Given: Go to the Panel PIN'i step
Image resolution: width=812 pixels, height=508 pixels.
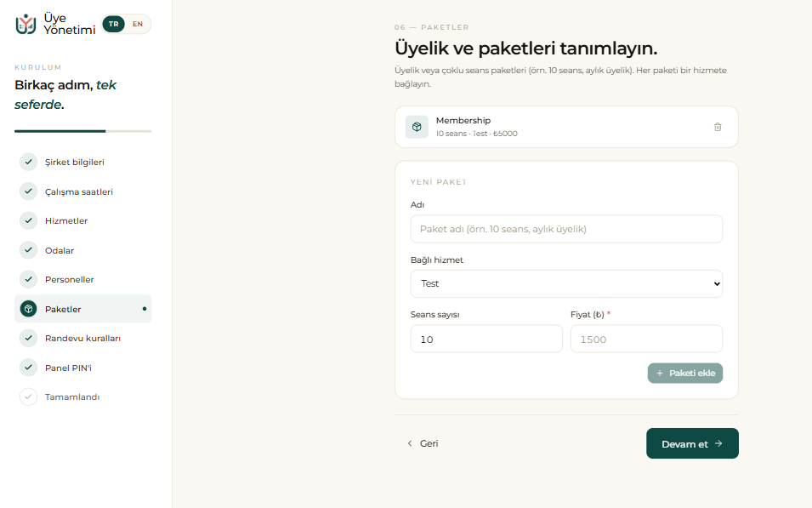Looking at the screenshot, I should coord(82,368).
